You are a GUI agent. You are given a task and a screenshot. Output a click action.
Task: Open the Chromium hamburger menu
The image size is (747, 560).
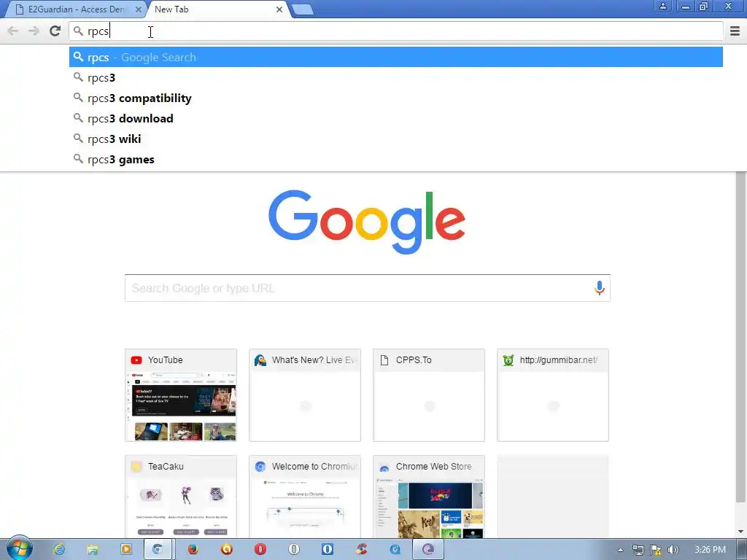point(735,31)
